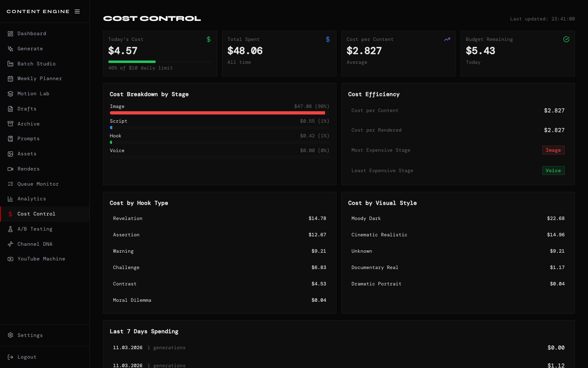Image resolution: width=588 pixels, height=368 pixels.
Task: Click the trend arrow on Cost per Content card
Action: 447,39
